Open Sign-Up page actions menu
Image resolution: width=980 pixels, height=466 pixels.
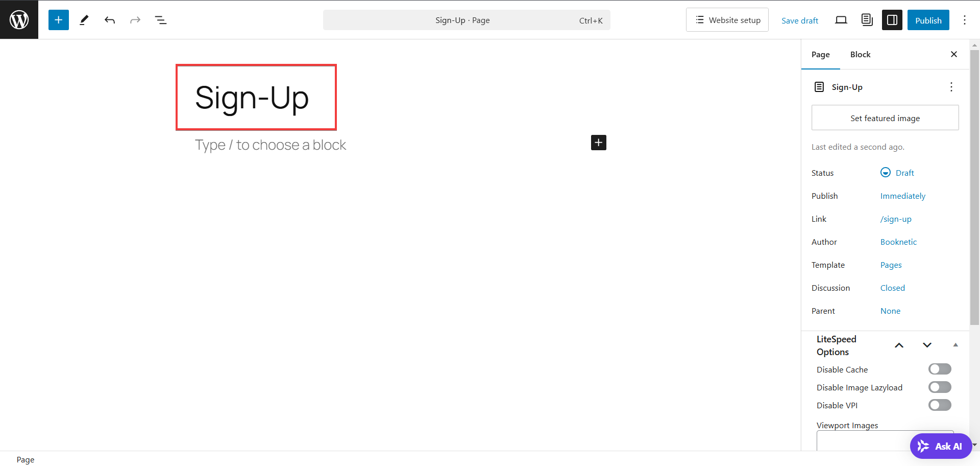click(x=951, y=87)
